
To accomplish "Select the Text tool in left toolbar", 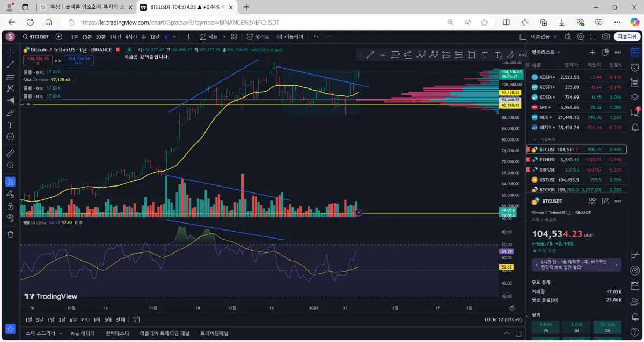I will pos(10,124).
